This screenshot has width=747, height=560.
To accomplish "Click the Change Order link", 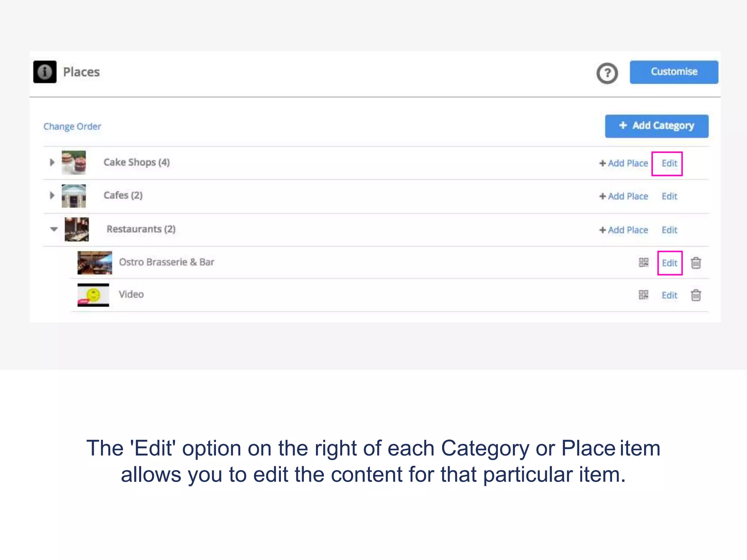I will click(72, 127).
